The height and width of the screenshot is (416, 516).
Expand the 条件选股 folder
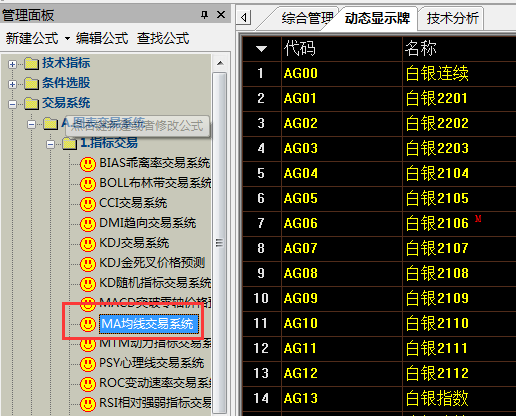tap(12, 84)
